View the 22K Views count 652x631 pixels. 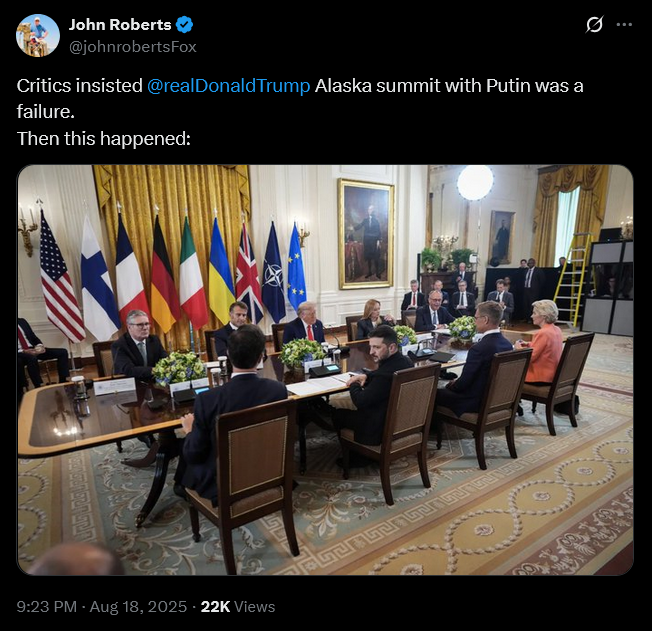click(x=238, y=606)
